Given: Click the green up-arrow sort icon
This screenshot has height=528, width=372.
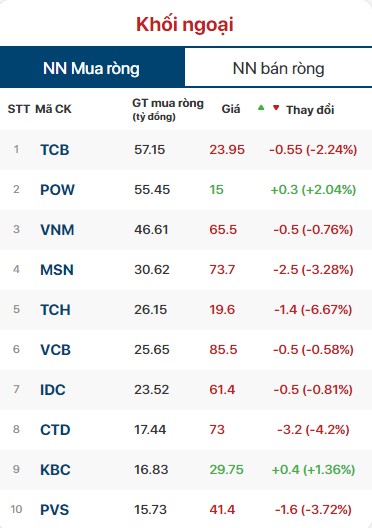Looking at the screenshot, I should click(x=261, y=108).
